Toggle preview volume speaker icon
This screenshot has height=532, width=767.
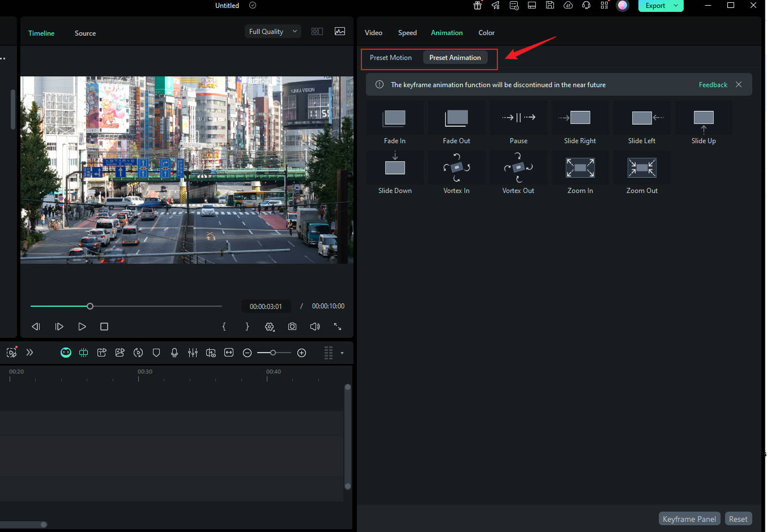click(315, 327)
